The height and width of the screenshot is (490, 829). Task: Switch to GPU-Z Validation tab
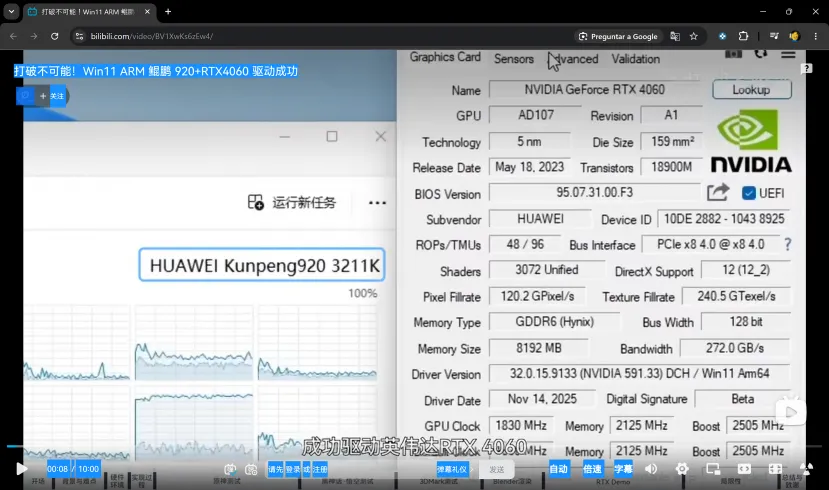[635, 59]
